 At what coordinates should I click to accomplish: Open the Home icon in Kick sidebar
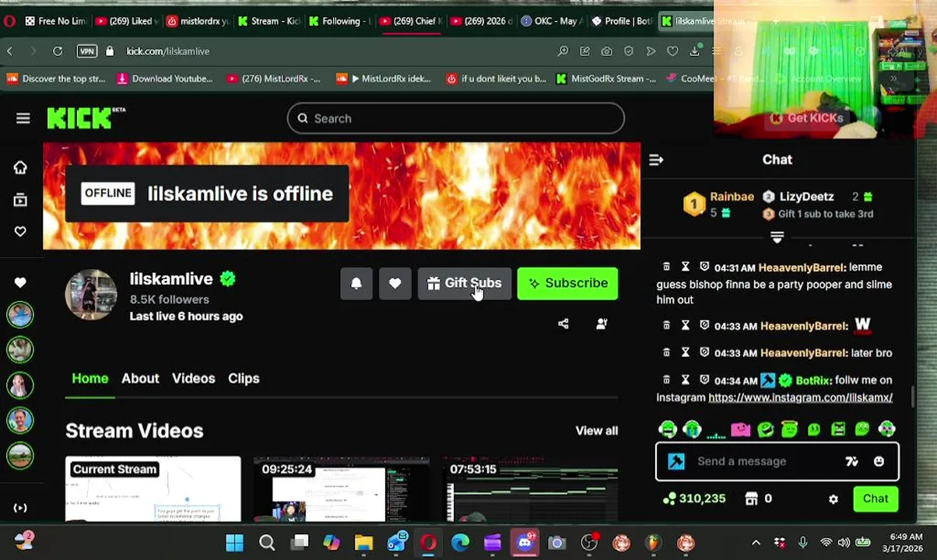(20, 168)
